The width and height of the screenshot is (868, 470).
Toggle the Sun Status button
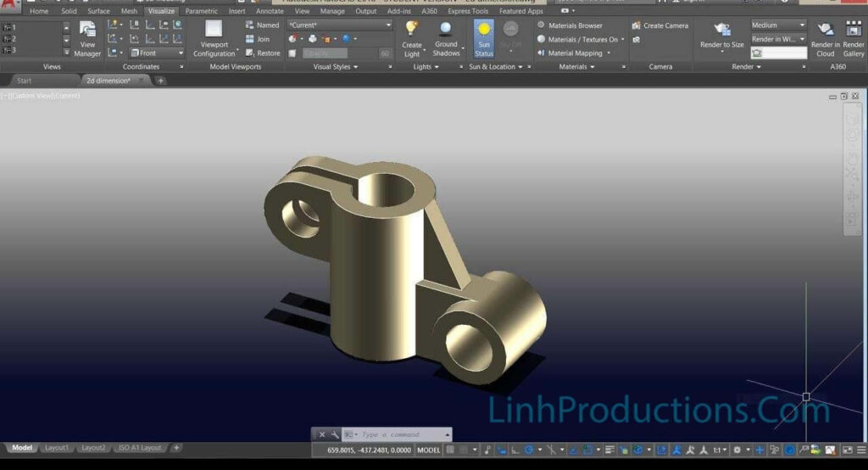point(484,39)
